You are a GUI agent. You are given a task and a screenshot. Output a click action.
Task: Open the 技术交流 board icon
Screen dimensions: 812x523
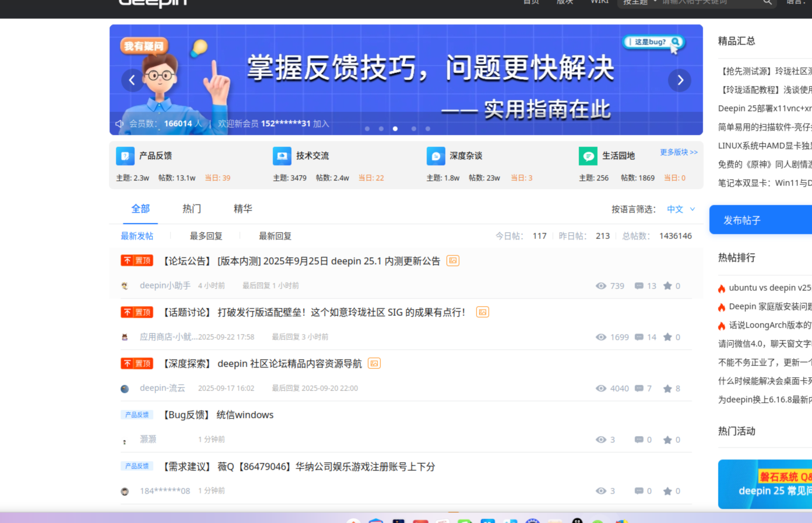point(282,156)
